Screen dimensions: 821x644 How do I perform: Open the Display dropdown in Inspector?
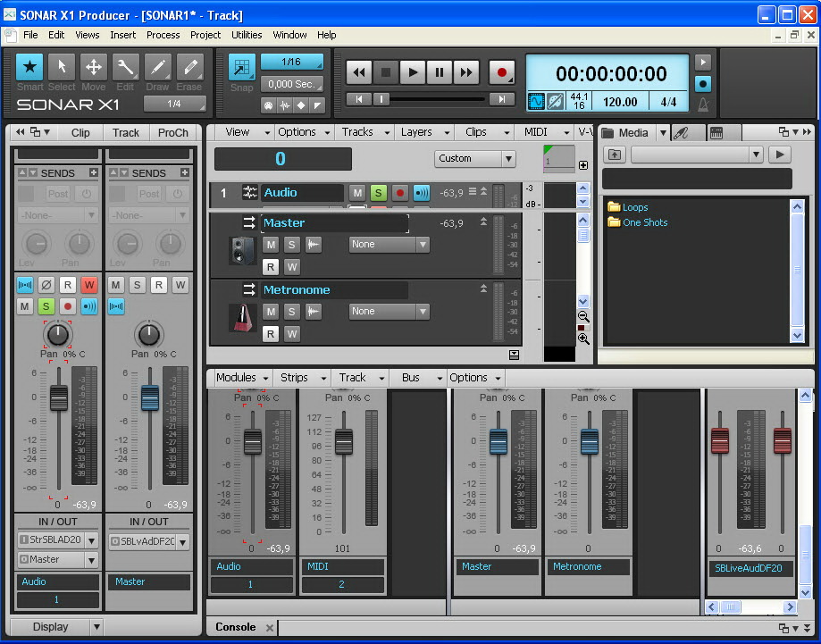(x=56, y=627)
